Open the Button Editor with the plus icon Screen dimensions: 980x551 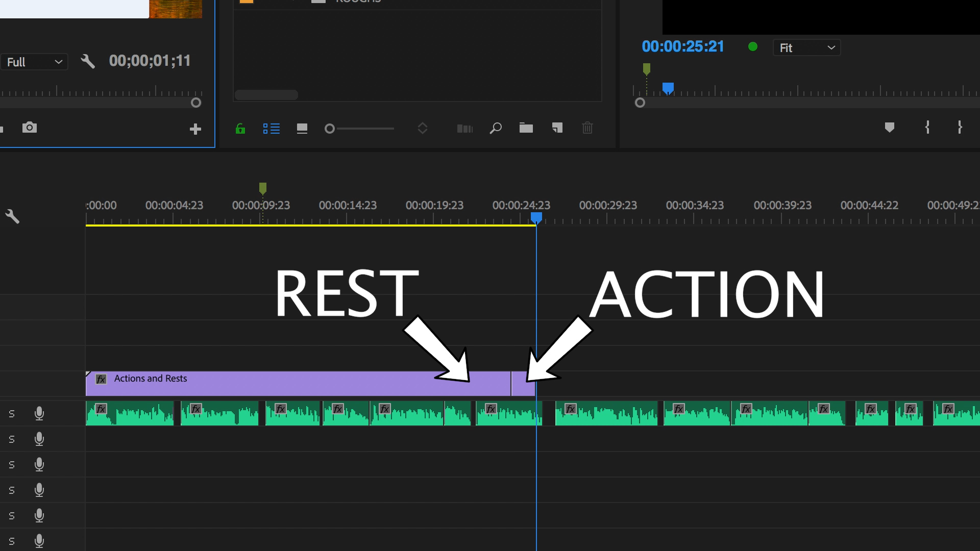[x=195, y=129]
